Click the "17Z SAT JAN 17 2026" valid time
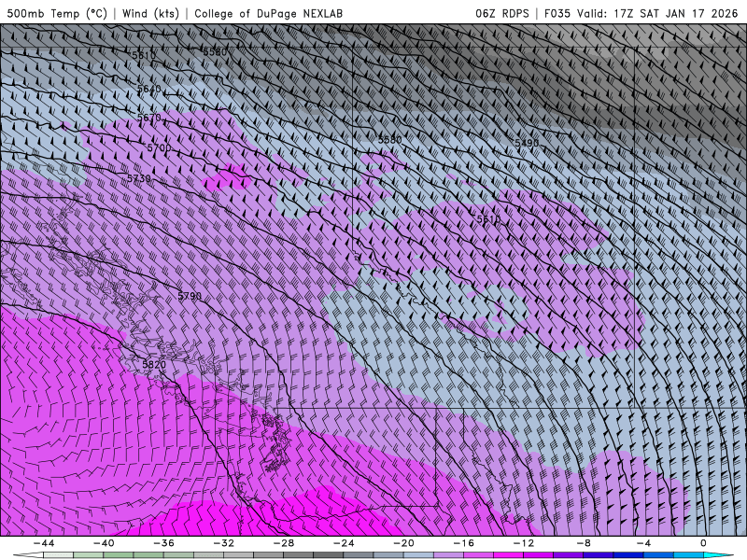 (675, 13)
